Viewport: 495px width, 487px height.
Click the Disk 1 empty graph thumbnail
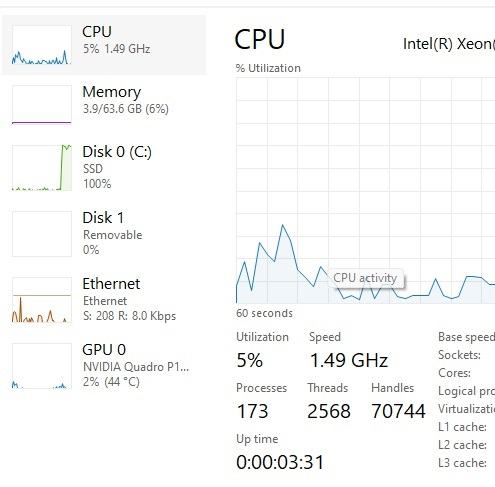tap(42, 234)
